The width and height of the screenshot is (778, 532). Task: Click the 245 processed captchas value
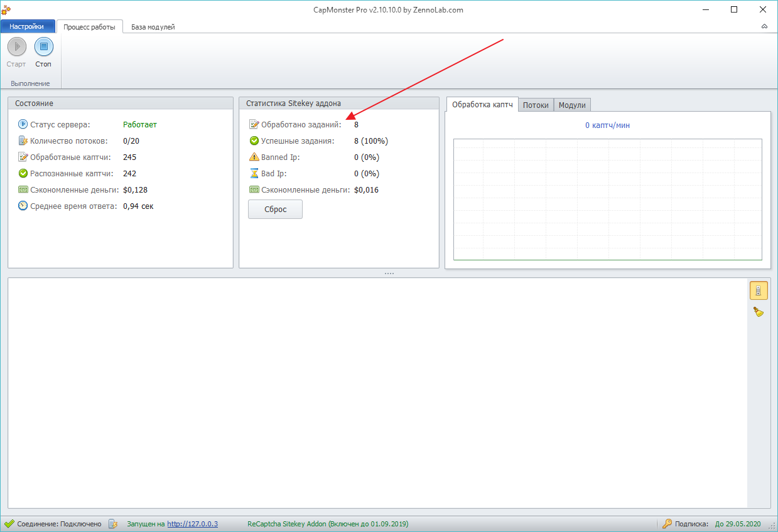[x=130, y=157]
